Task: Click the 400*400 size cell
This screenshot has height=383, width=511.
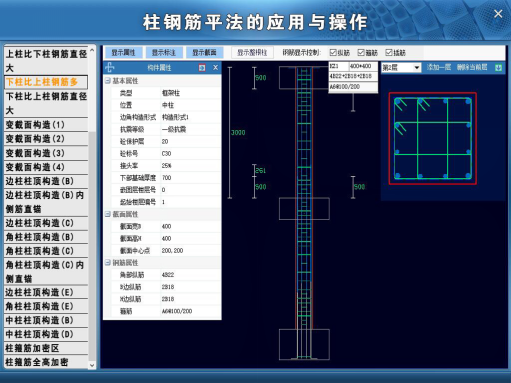Action: click(363, 66)
